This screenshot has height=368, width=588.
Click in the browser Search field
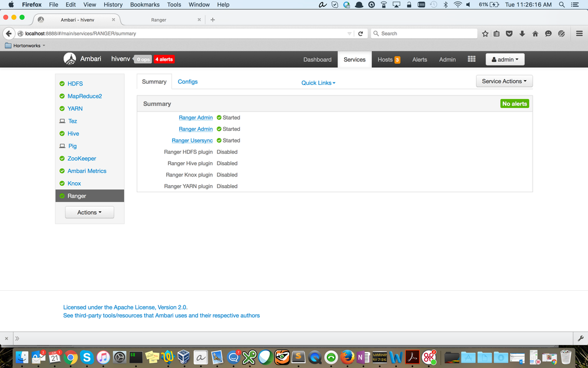tap(424, 34)
